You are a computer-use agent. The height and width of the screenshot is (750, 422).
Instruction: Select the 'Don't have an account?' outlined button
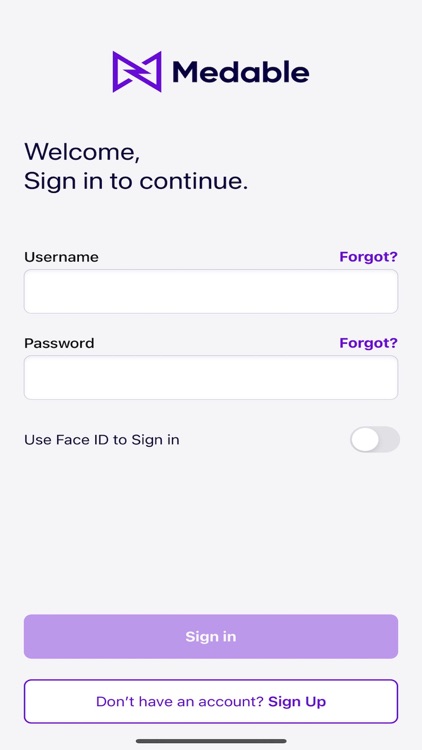[211, 701]
